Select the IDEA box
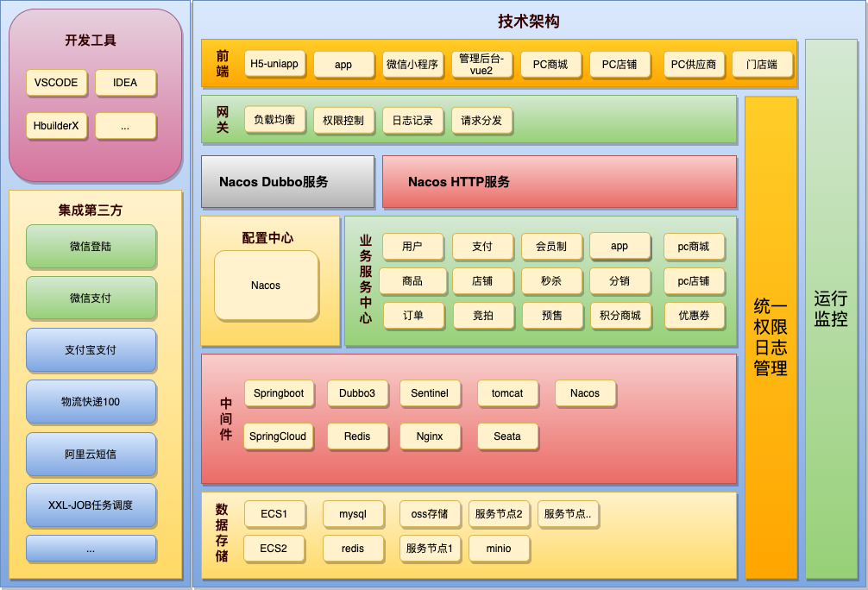The image size is (868, 590). [x=125, y=83]
